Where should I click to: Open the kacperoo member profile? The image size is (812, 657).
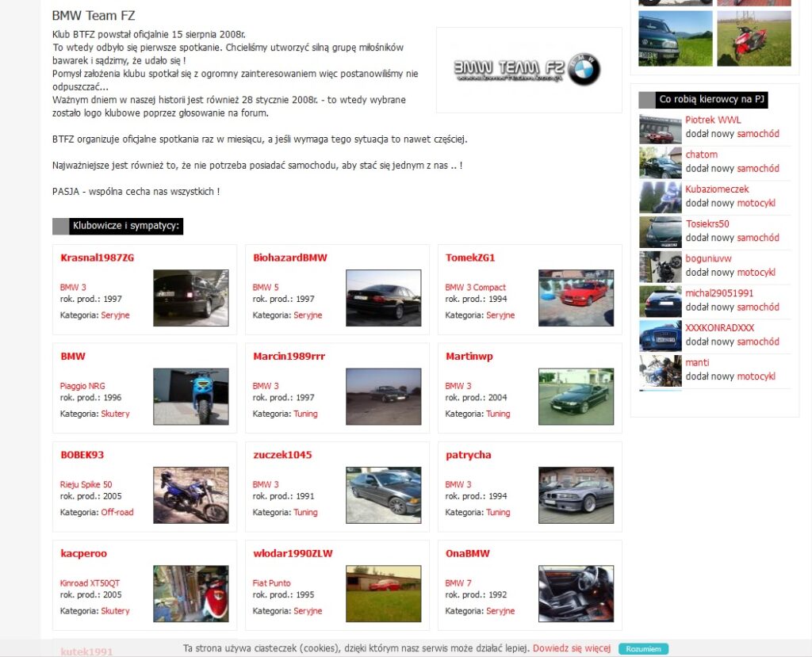83,553
